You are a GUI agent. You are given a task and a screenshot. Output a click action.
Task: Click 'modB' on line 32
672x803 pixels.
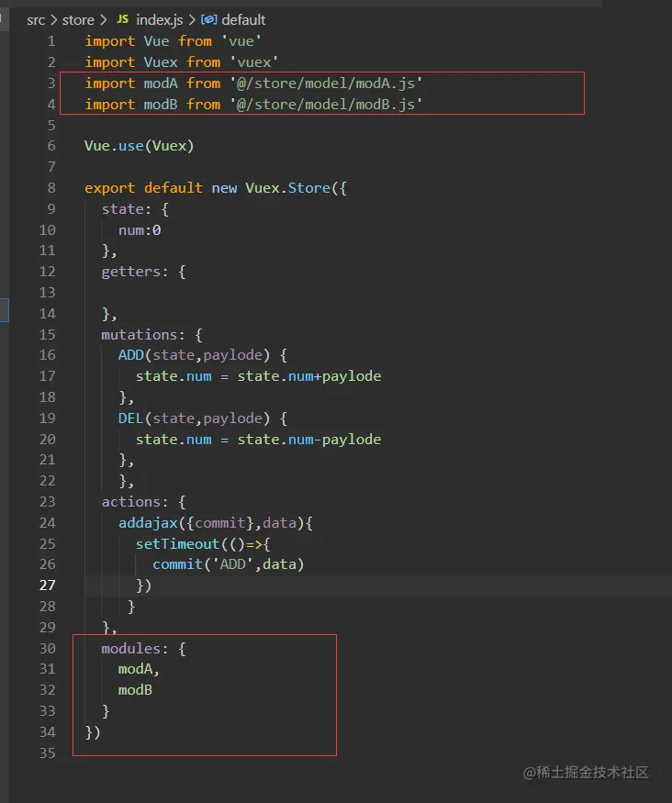coord(135,690)
